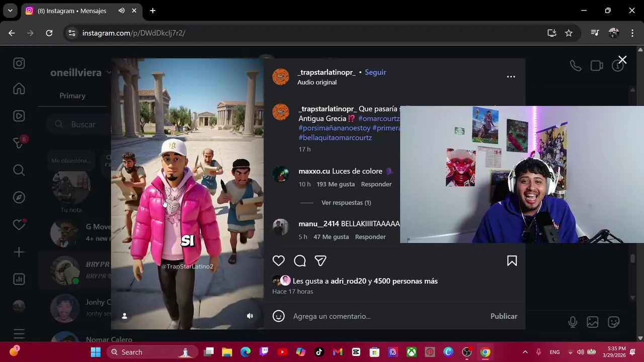
Task: View 4500 personas más likes list
Action: [406, 281]
